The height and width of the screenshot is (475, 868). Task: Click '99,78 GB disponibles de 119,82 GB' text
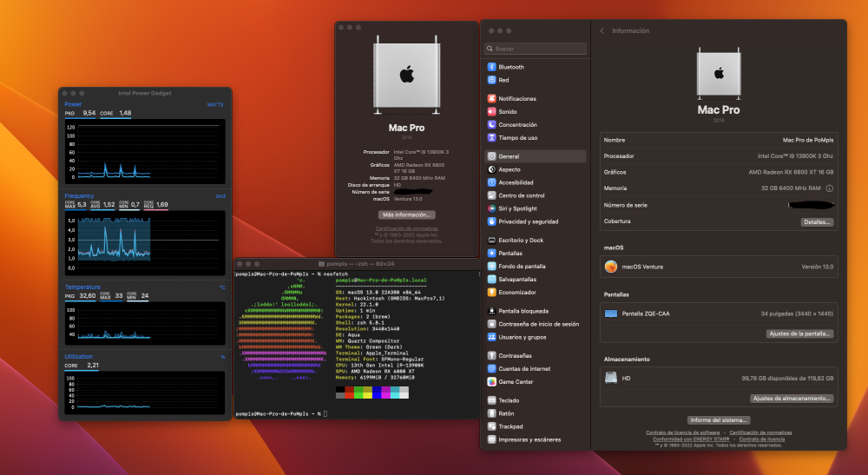pos(787,379)
